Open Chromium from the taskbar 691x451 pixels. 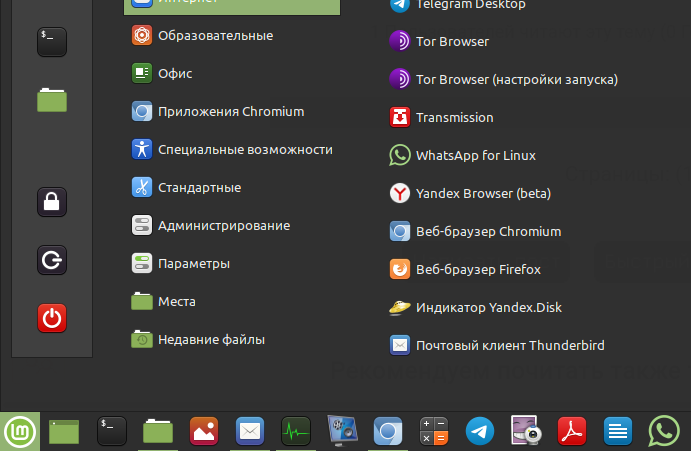point(388,431)
